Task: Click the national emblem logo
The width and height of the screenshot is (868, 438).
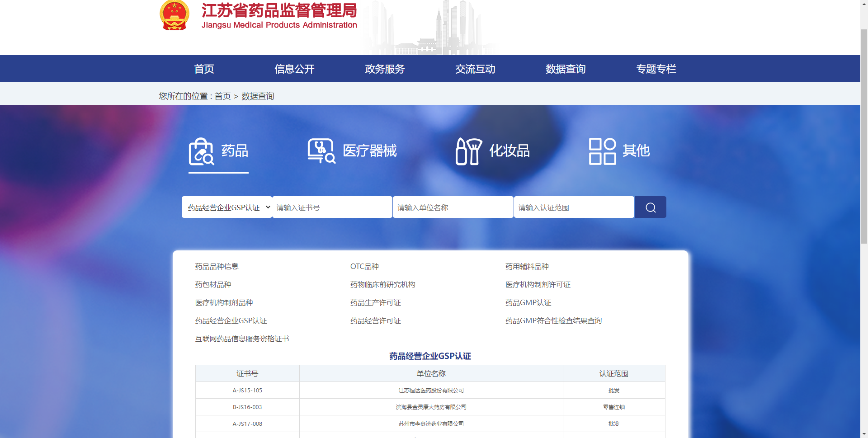Action: click(x=175, y=16)
